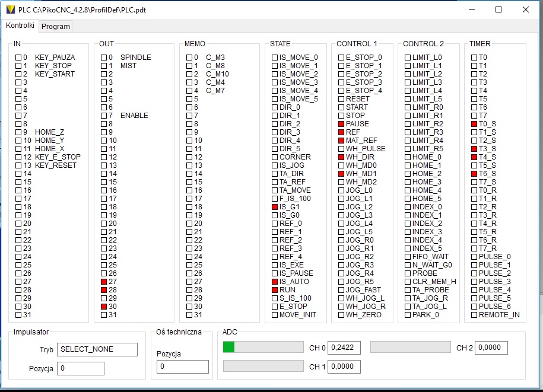Image resolution: width=543 pixels, height=392 pixels.
Task: Toggle the HOME_Z input checkbox
Action: 18,132
